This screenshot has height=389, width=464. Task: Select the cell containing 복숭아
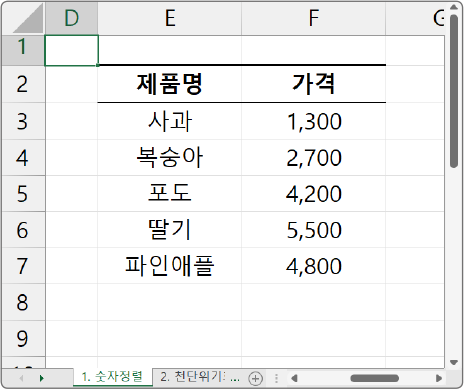tap(170, 158)
